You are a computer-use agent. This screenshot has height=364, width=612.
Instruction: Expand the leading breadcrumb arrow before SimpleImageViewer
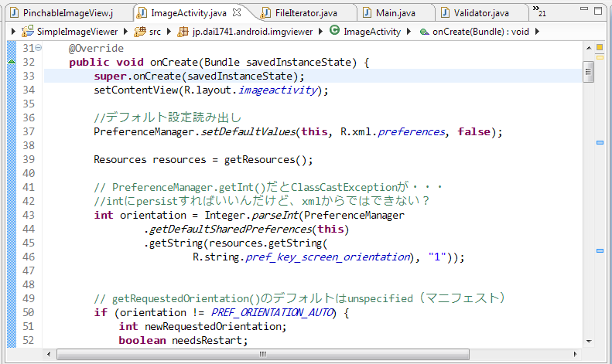[13, 31]
